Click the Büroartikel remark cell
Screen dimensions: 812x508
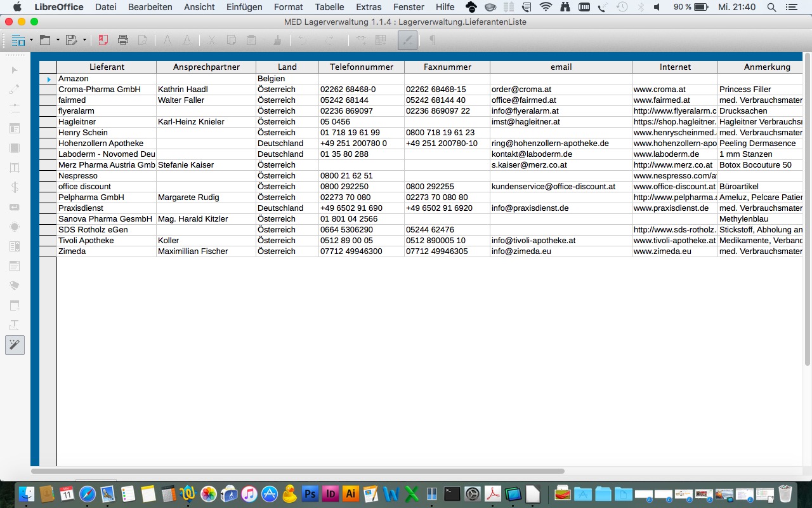(760, 187)
